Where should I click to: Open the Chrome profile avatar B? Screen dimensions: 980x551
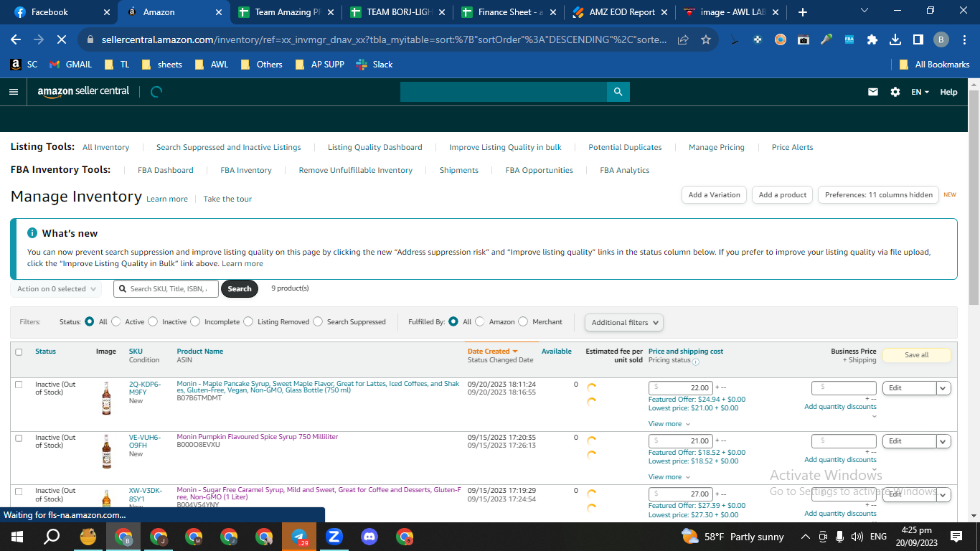click(941, 40)
